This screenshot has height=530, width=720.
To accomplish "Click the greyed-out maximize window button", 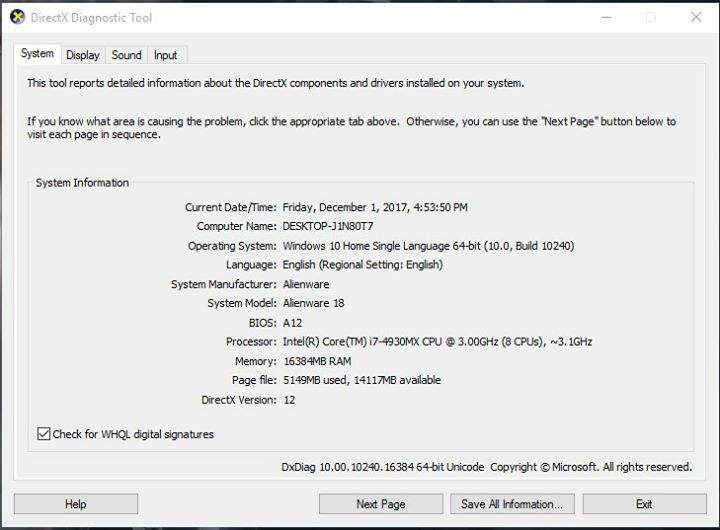I will [x=650, y=17].
